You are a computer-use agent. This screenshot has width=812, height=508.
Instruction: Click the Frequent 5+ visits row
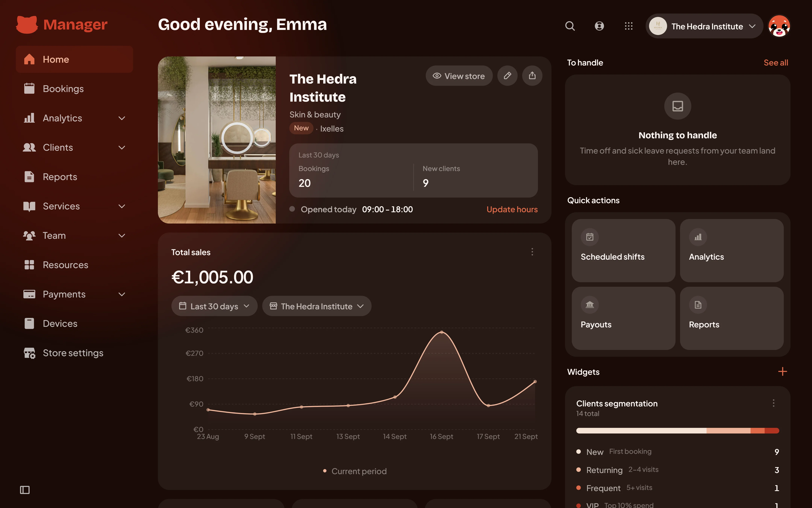point(677,488)
